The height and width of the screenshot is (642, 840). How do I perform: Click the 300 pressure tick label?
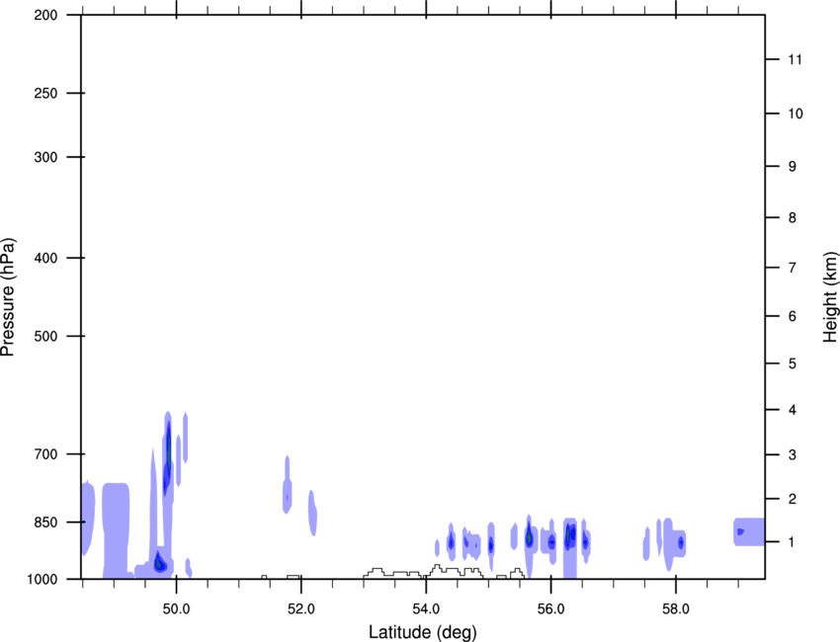click(45, 157)
